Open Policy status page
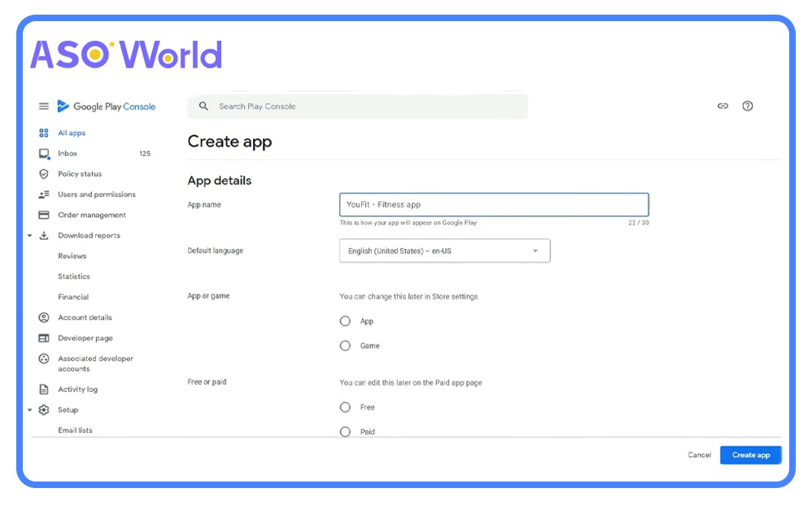812x510 pixels. pos(80,174)
